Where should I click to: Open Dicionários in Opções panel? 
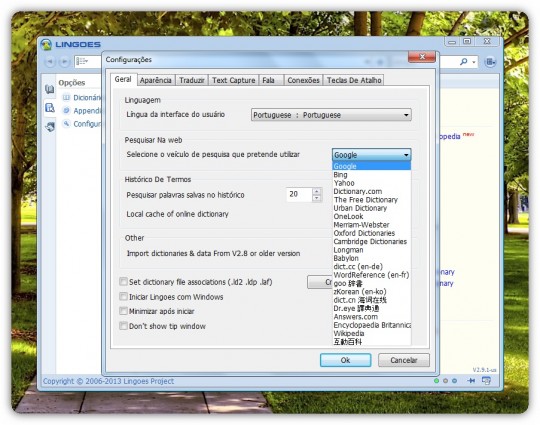click(83, 97)
